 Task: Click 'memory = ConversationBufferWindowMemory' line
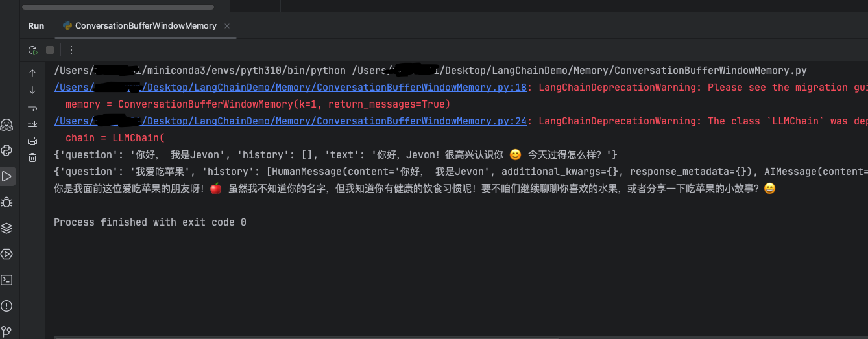(258, 104)
